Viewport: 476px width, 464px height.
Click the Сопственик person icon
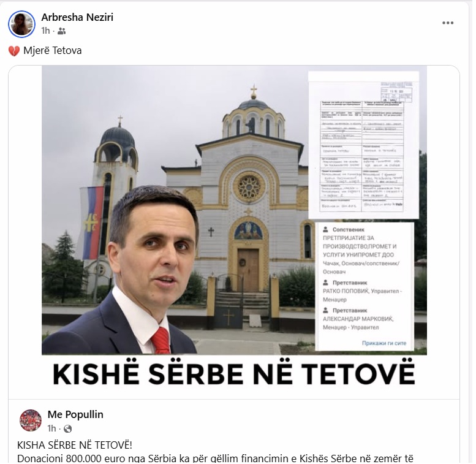(x=325, y=229)
